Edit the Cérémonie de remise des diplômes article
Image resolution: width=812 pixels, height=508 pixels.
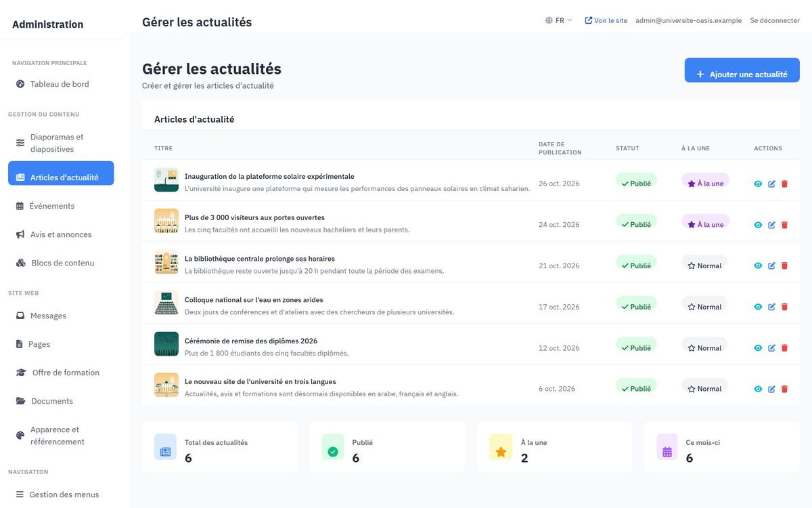tap(771, 348)
